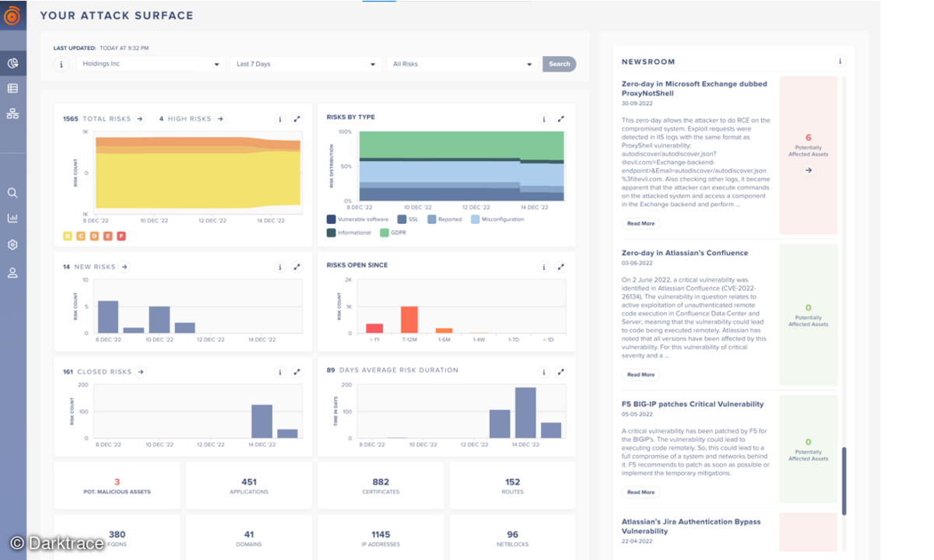Click the 7-12M bar in Risks Open Since

(409, 320)
